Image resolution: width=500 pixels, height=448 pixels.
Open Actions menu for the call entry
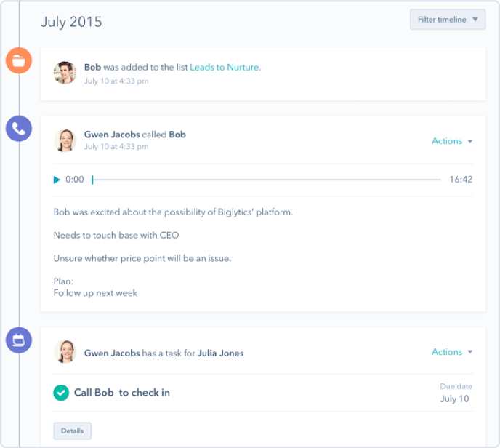pyautogui.click(x=452, y=141)
